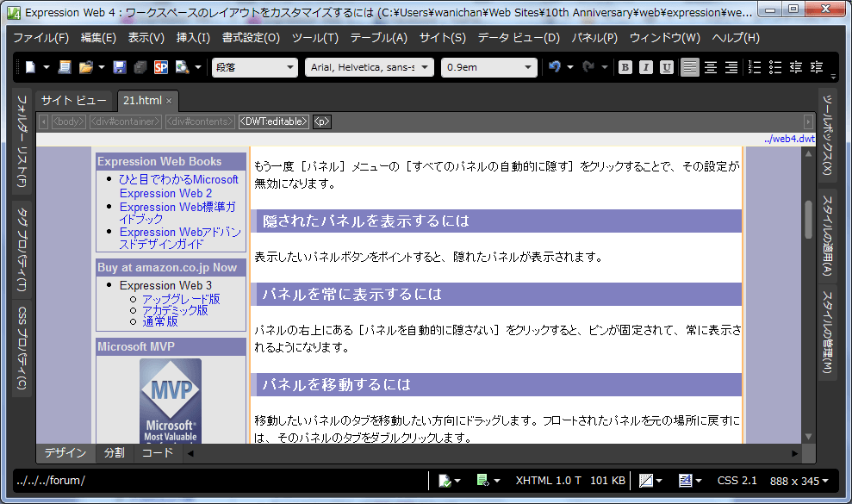Click the Redo icon
The width and height of the screenshot is (852, 504).
tap(588, 67)
